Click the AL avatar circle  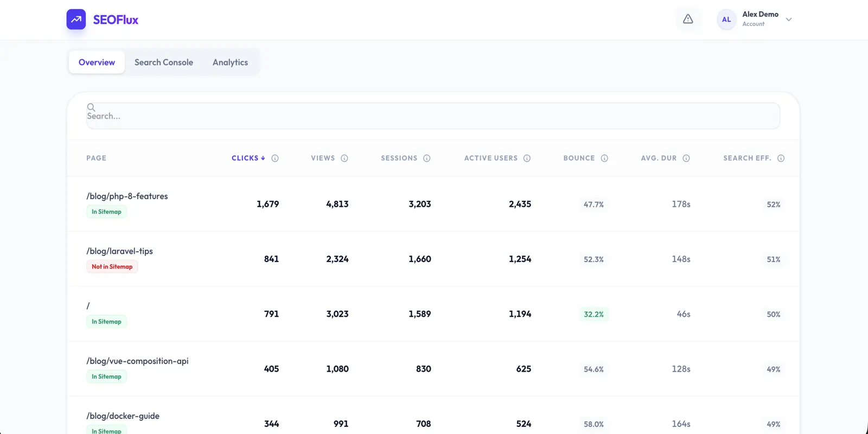coord(726,20)
